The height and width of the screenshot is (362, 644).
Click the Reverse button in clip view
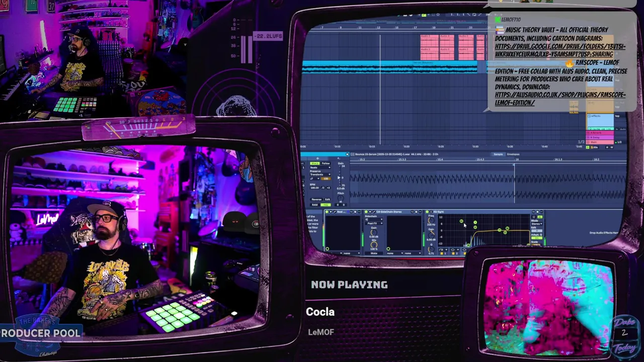316,200
